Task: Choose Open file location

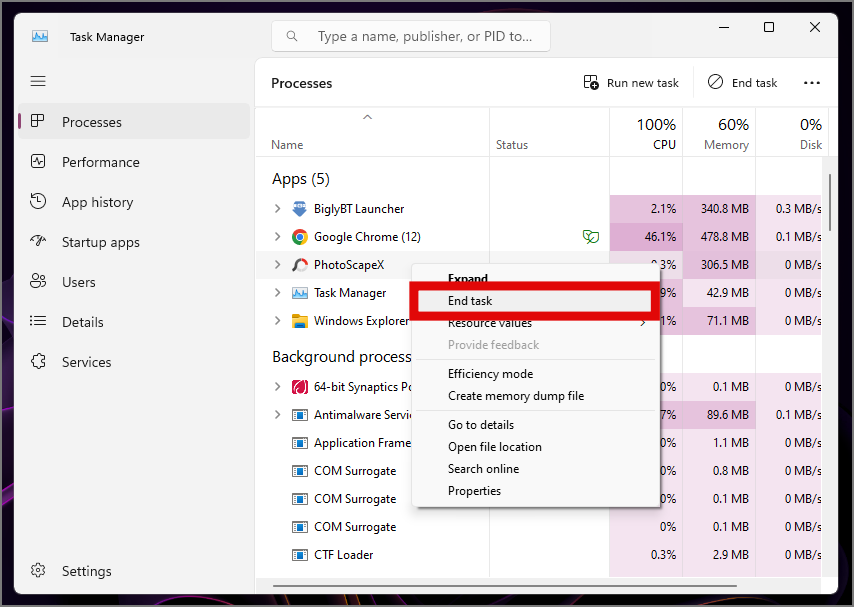Action: pos(534,447)
